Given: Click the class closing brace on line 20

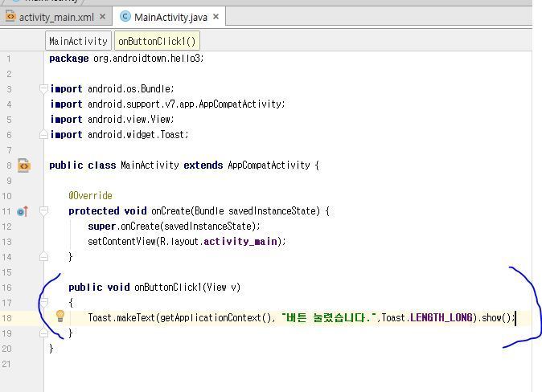Looking at the screenshot, I should coord(51,349).
